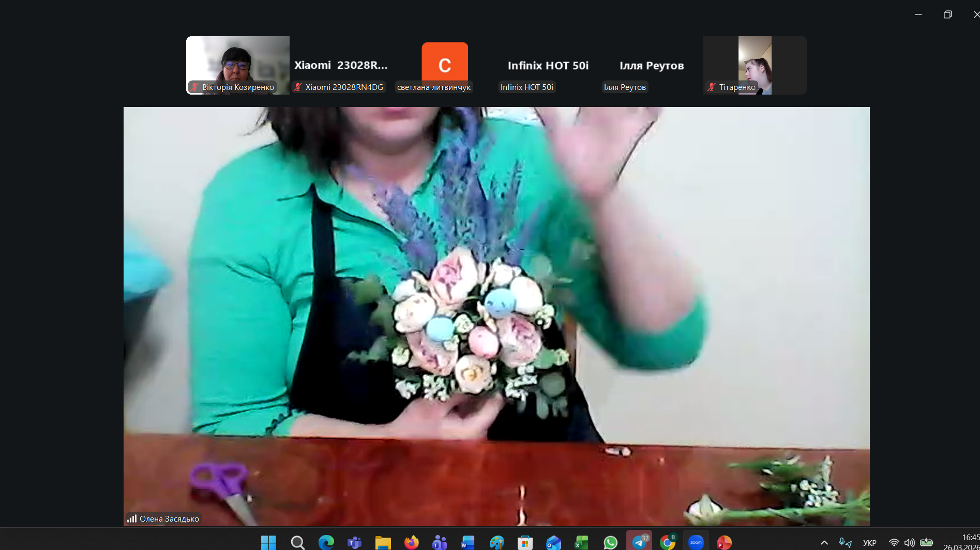Image resolution: width=980 pixels, height=550 pixels.
Task: Launch Microsoft Excel from the taskbar
Action: pos(581,542)
